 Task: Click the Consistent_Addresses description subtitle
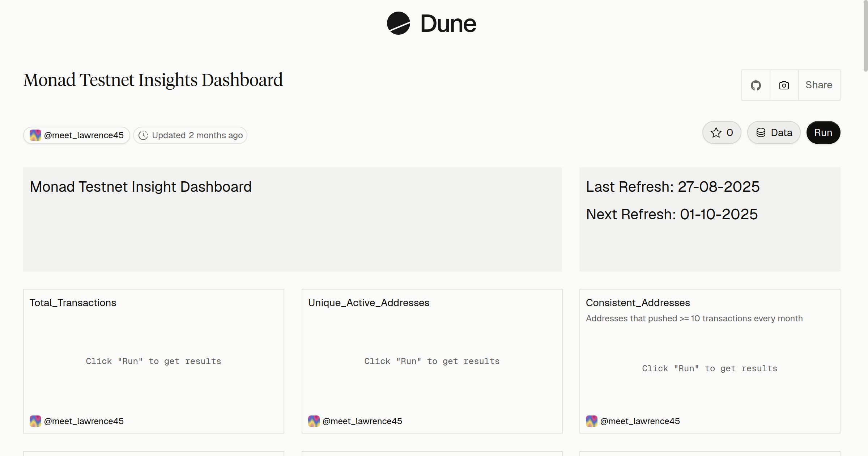694,318
